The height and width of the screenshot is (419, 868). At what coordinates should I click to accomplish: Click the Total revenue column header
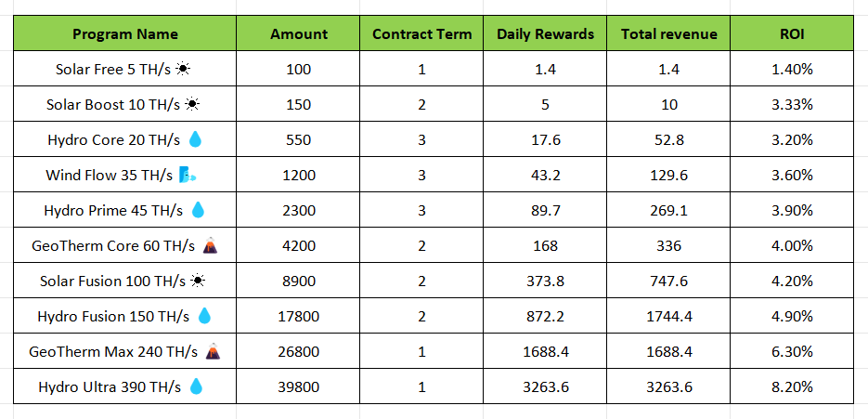click(669, 34)
